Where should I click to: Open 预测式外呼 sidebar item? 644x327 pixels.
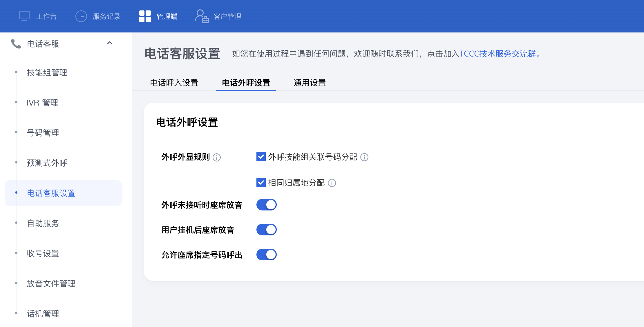click(47, 163)
